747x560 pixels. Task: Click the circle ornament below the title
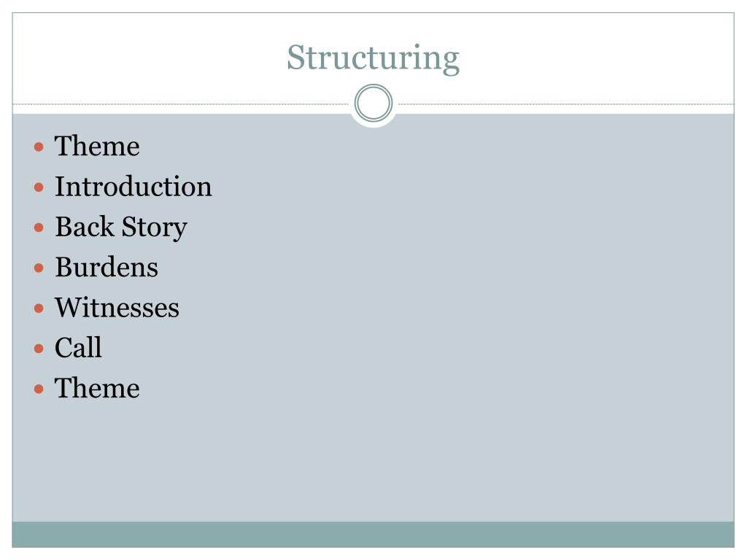[x=373, y=104]
